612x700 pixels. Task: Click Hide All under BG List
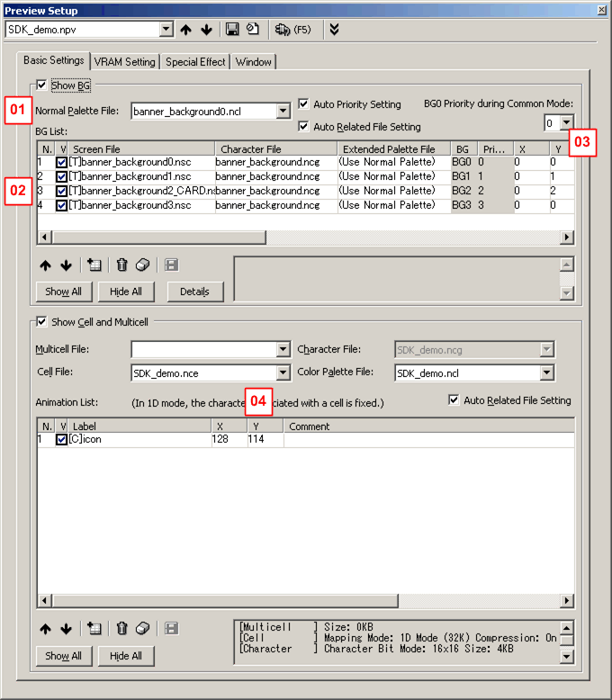[x=126, y=292]
